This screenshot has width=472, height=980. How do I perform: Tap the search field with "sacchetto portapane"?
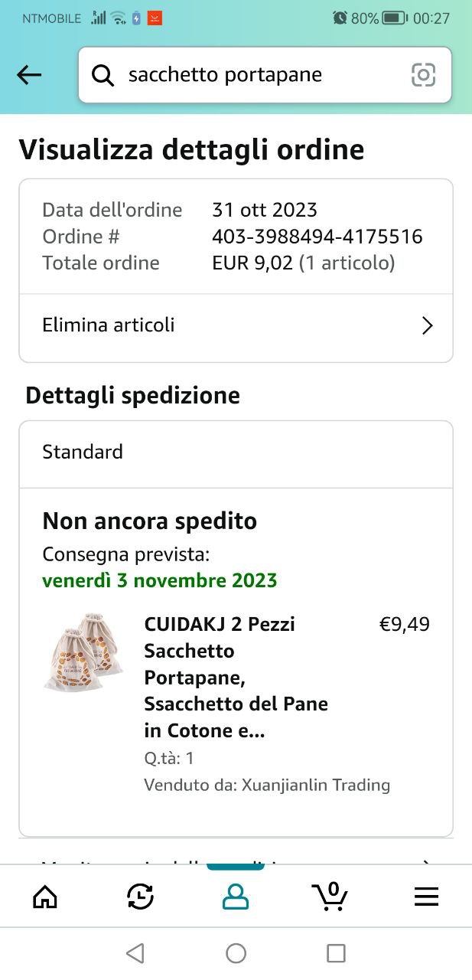(x=260, y=75)
